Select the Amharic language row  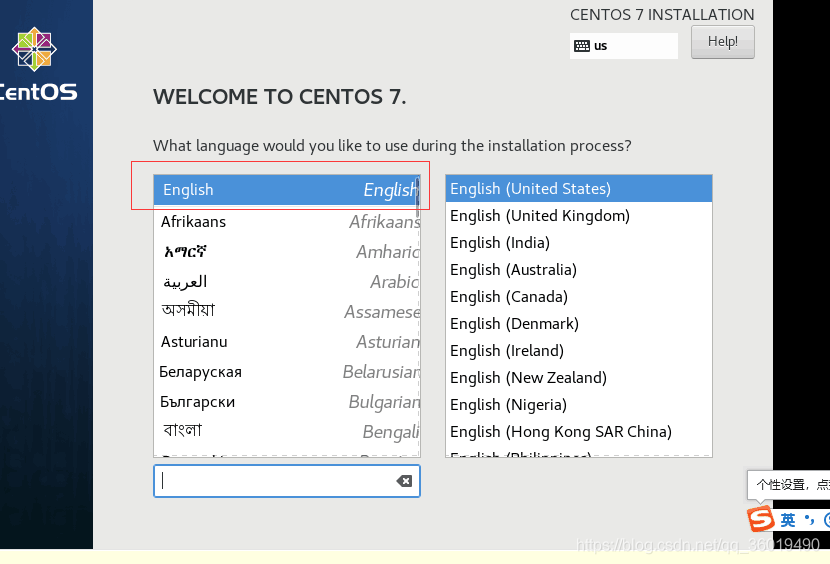click(x=286, y=252)
